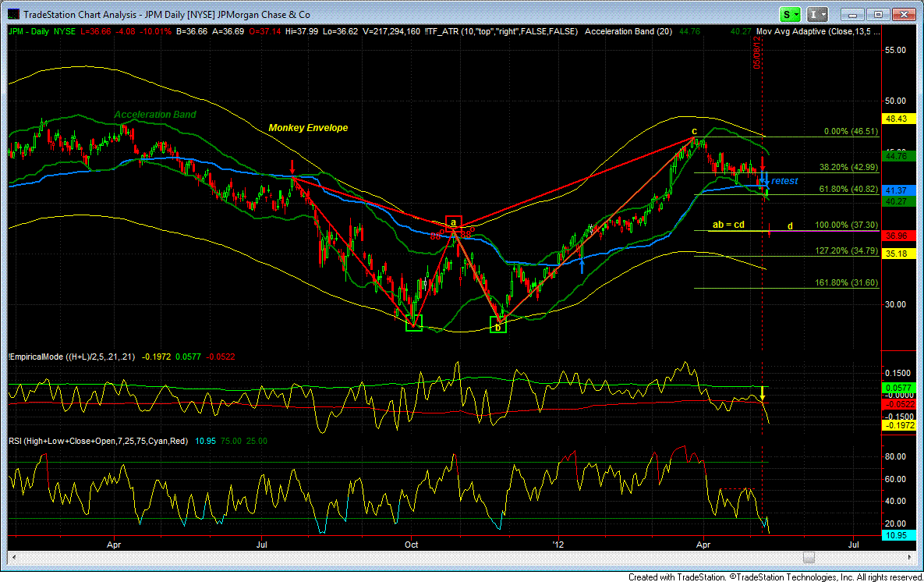Viewport: 924px width, 582px height.
Task: Open the TradeStation window icon menu
Action: click(13, 14)
